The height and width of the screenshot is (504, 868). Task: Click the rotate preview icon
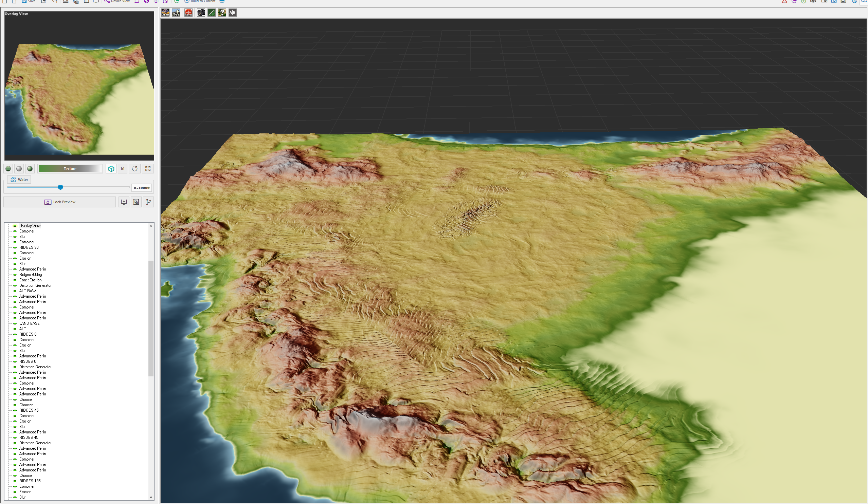click(x=135, y=169)
